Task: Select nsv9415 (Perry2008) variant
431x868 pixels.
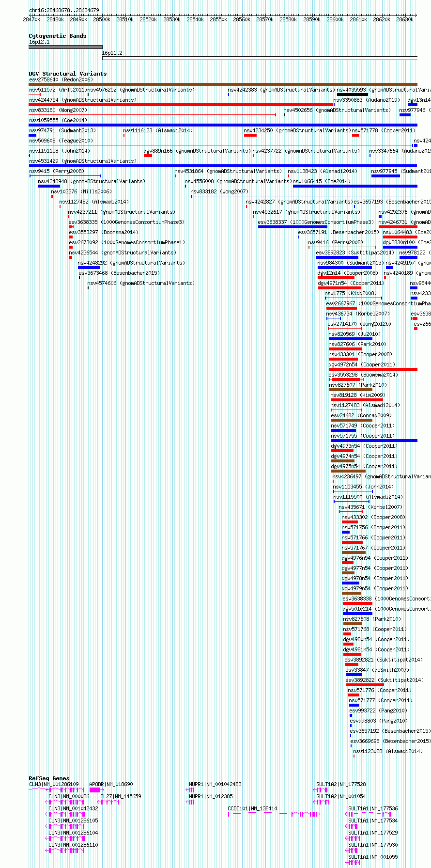Action: tap(57, 171)
